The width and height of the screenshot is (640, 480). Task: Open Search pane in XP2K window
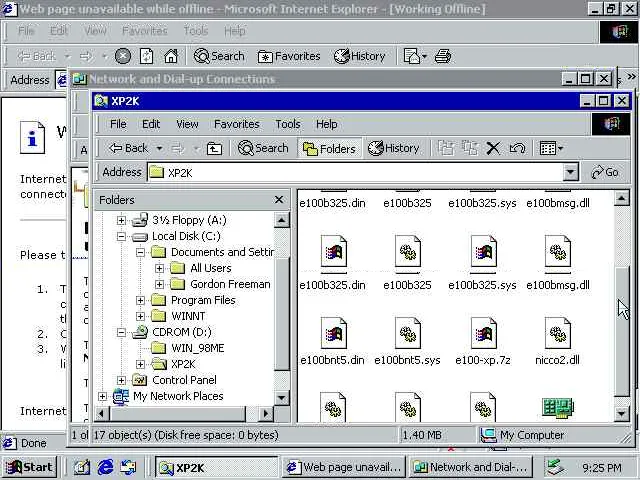263,148
